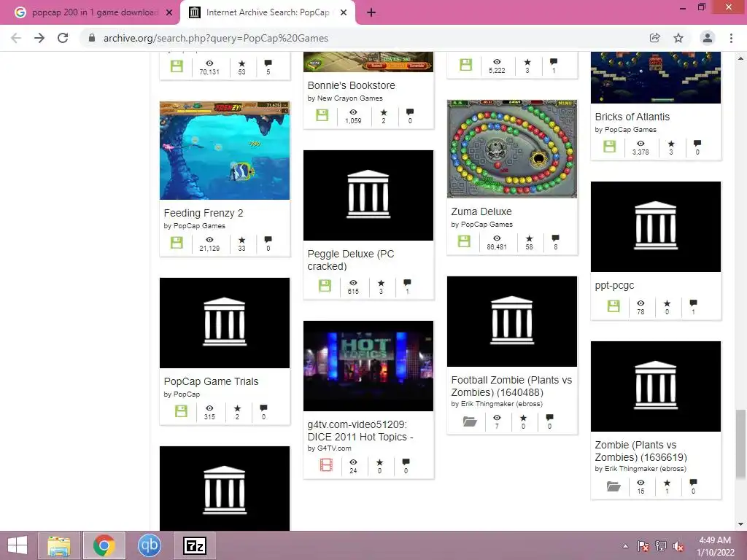Click the software icon under Bricks of Atlantis
Image resolution: width=747 pixels, height=560 pixels.
tap(609, 146)
